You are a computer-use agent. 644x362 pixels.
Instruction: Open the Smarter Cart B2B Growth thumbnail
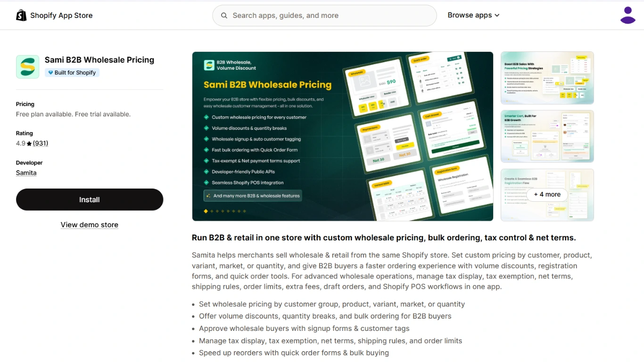[547, 136]
